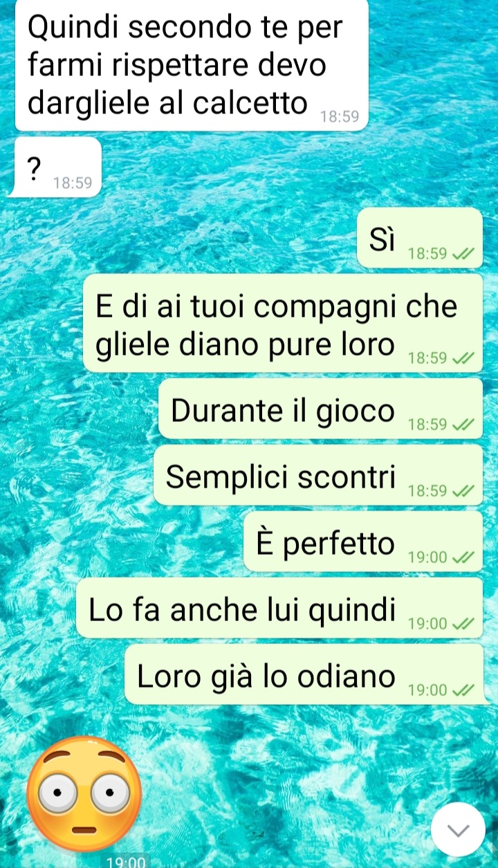This screenshot has width=498, height=868.
Task: Tap the double checkmarks beside 'È perfetto'
Action: (463, 557)
